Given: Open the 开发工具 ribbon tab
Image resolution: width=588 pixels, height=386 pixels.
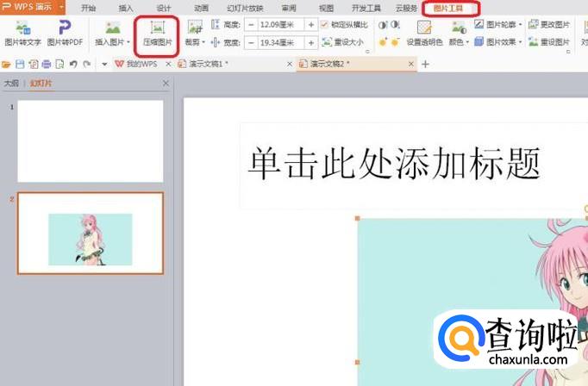Looking at the screenshot, I should click(x=366, y=8).
